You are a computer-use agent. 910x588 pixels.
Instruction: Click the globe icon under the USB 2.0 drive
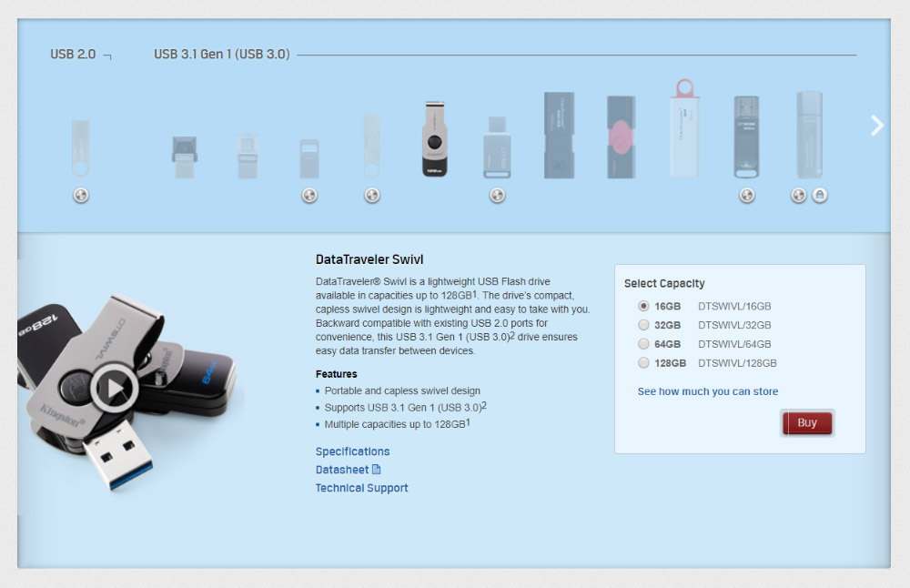(81, 195)
